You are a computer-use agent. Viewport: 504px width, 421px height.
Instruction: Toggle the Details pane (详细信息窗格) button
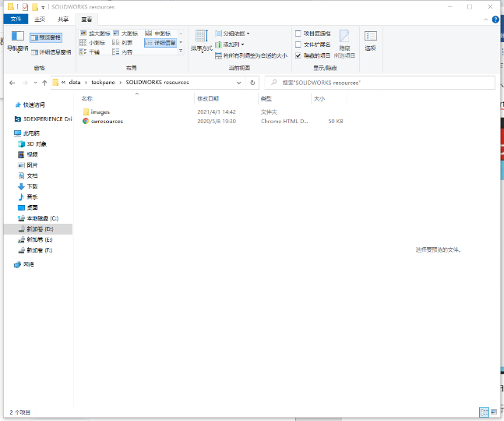click(x=51, y=52)
